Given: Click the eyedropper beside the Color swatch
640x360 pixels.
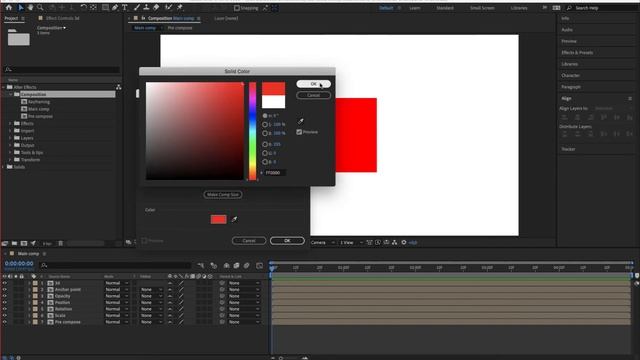Looking at the screenshot, I should (x=234, y=220).
